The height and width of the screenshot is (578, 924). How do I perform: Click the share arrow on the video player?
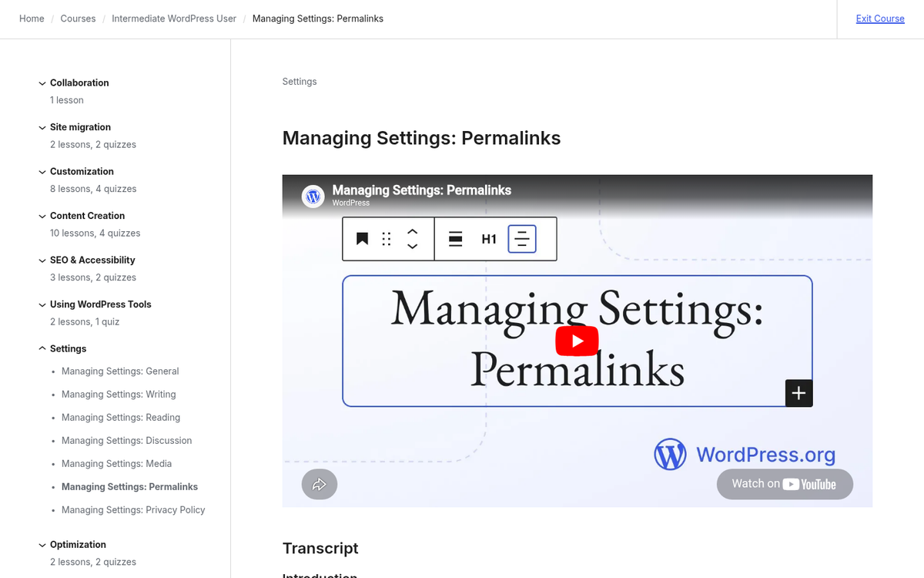click(319, 484)
